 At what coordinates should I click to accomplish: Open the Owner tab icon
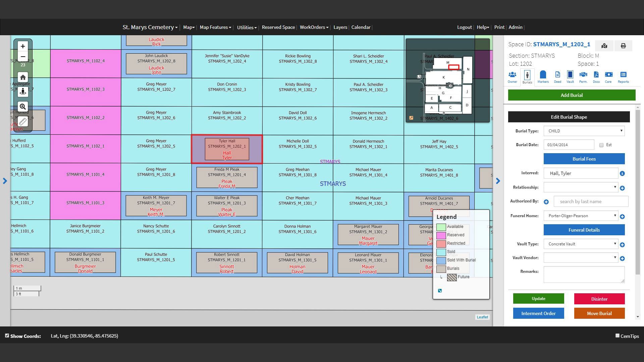click(512, 77)
